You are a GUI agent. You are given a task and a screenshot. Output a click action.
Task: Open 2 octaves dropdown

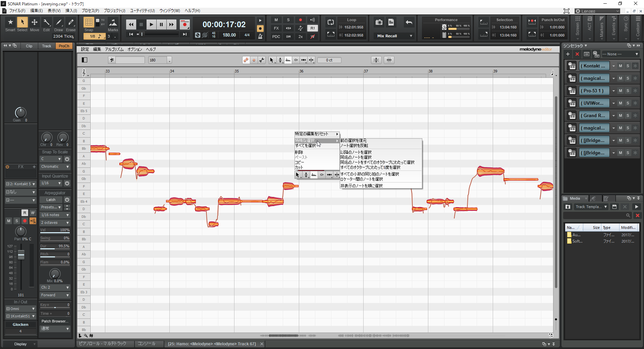(55, 223)
